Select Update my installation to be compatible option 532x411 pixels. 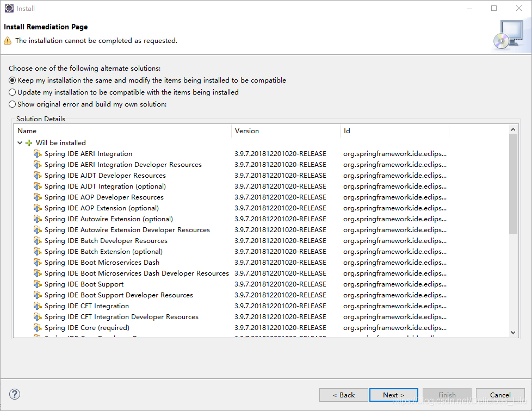coord(123,92)
